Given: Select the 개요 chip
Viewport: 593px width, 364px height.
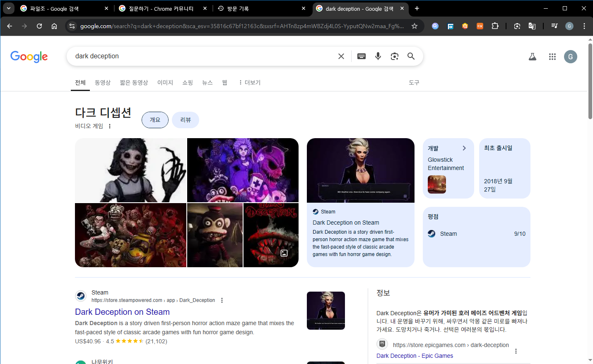Looking at the screenshot, I should (155, 120).
